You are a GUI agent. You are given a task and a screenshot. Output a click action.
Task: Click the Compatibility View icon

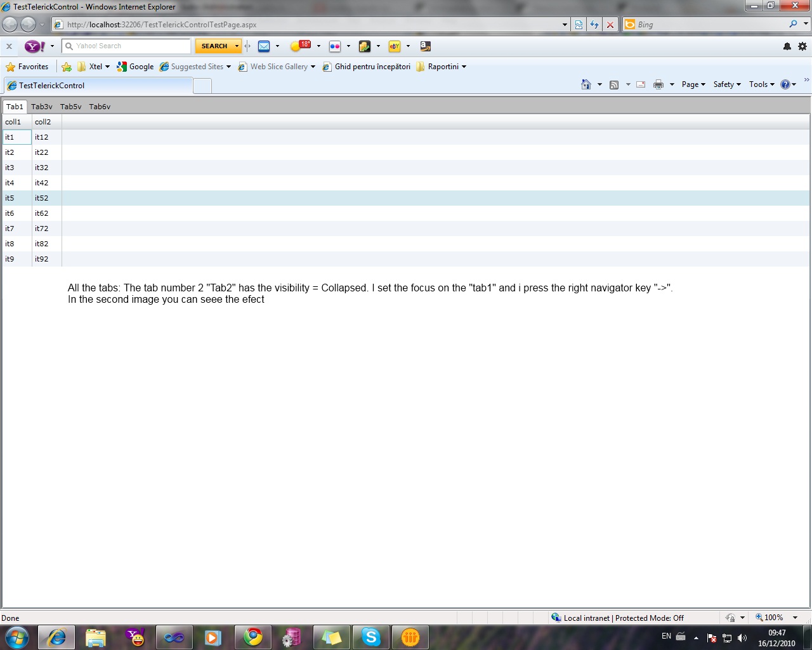[579, 24]
